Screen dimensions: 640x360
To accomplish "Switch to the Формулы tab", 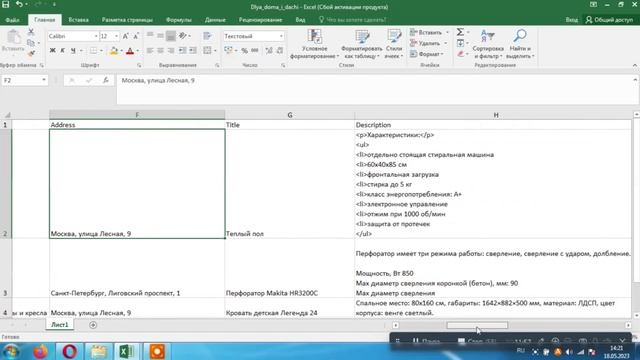I will tap(178, 20).
